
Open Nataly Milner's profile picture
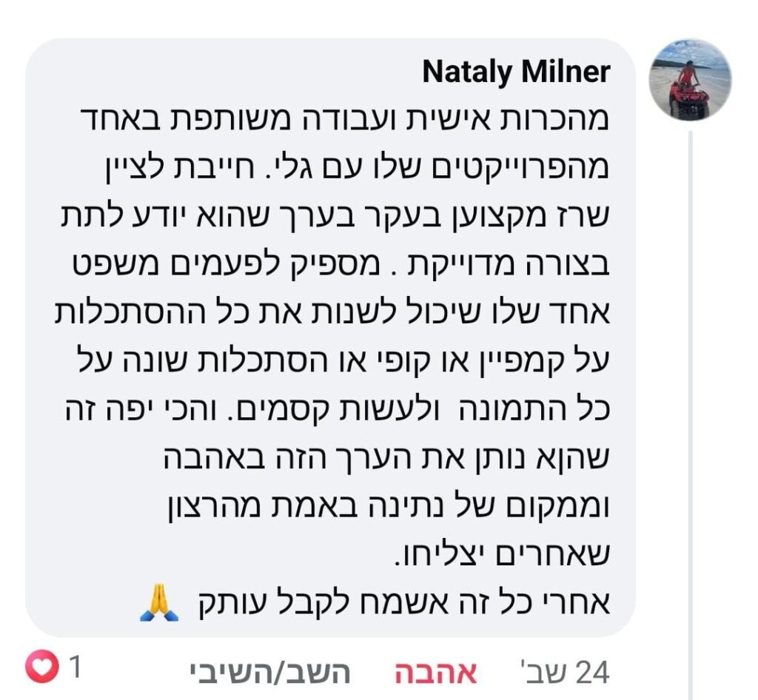click(x=690, y=79)
